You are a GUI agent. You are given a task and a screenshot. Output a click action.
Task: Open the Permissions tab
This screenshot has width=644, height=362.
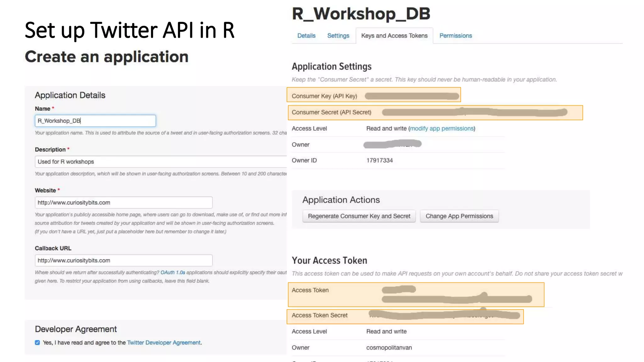click(456, 36)
